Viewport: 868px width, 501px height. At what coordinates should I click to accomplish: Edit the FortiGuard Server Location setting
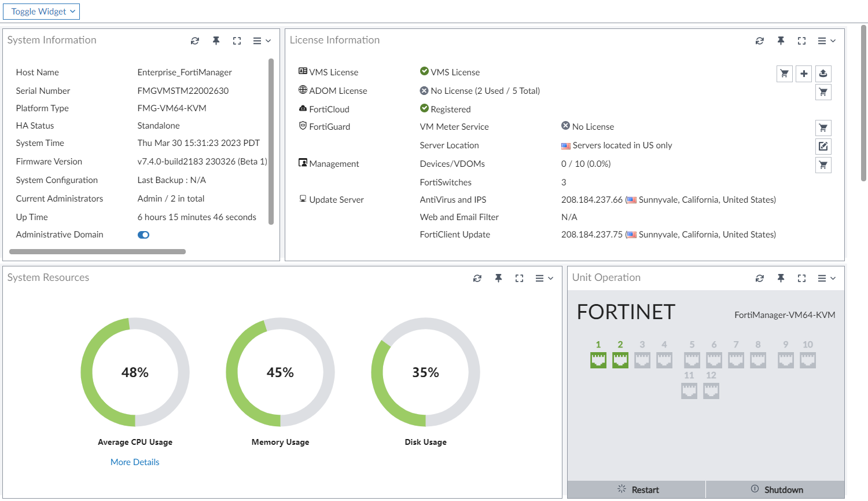coord(823,146)
